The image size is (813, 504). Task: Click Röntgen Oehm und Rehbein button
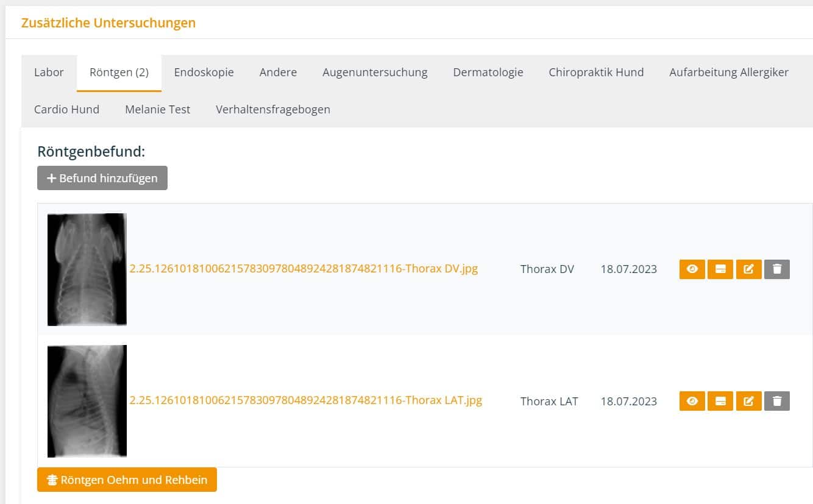127,480
